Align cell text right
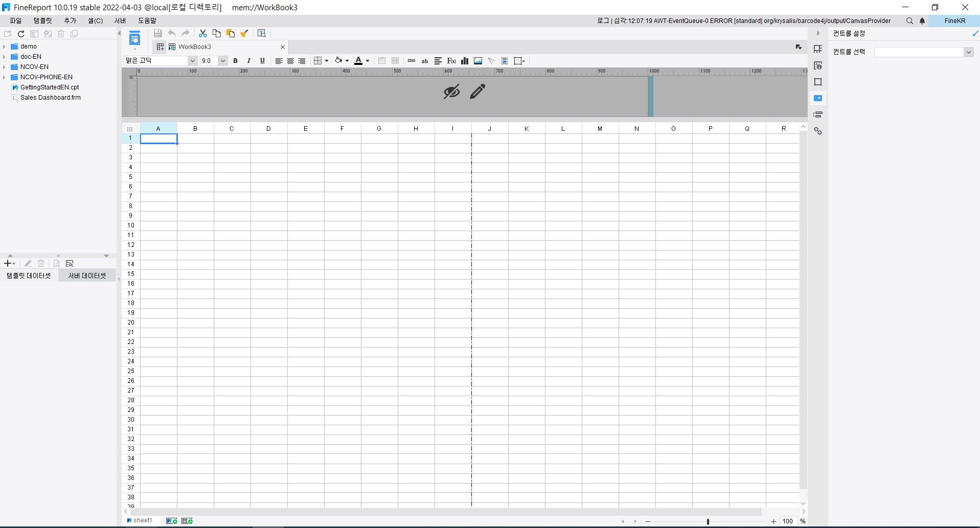 tap(302, 61)
